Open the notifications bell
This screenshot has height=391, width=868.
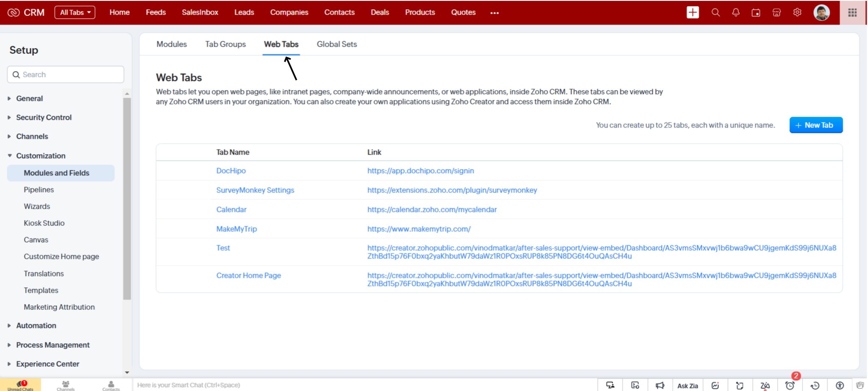(x=736, y=12)
